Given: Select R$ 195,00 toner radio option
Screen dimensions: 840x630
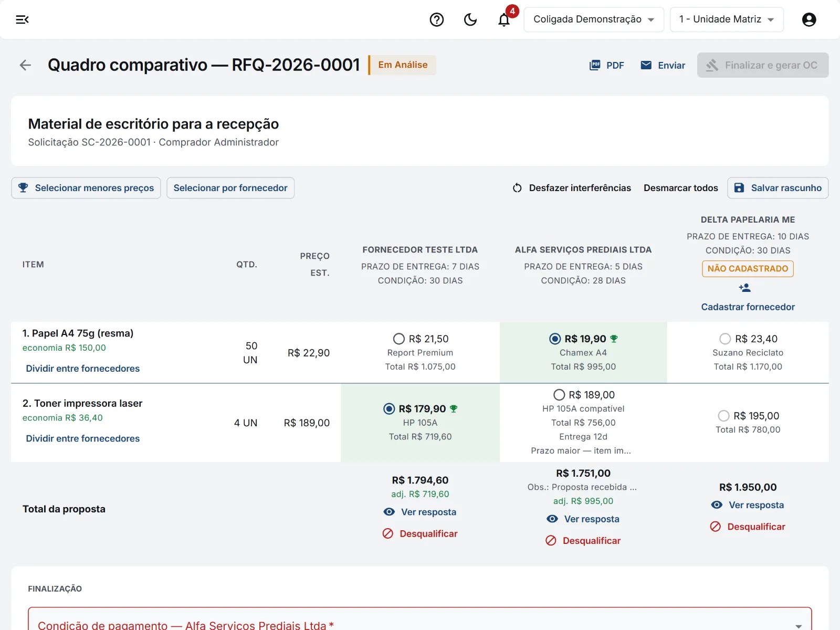Looking at the screenshot, I should coord(723,416).
